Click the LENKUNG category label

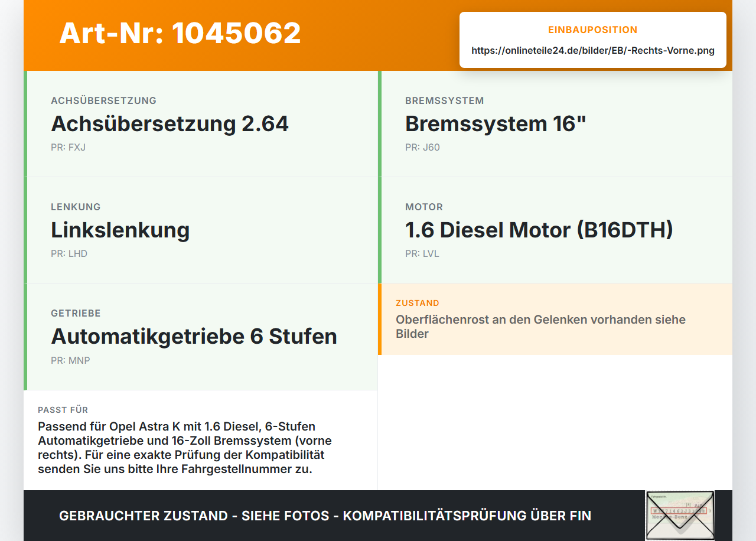76,207
